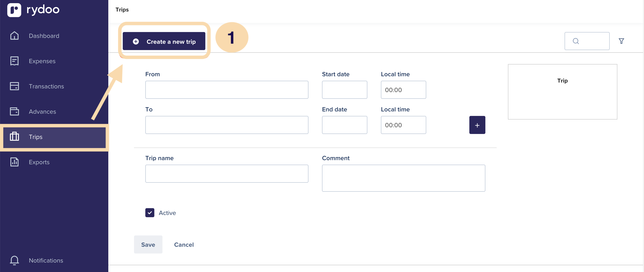Focus the Trip name input field
The height and width of the screenshot is (272, 644).
(227, 174)
